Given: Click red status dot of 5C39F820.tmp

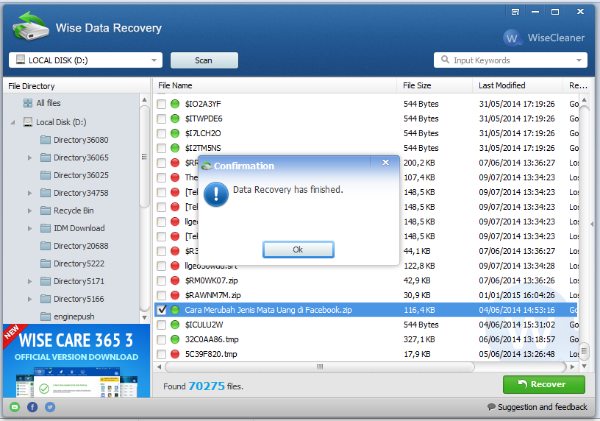Looking at the screenshot, I should click(175, 354).
